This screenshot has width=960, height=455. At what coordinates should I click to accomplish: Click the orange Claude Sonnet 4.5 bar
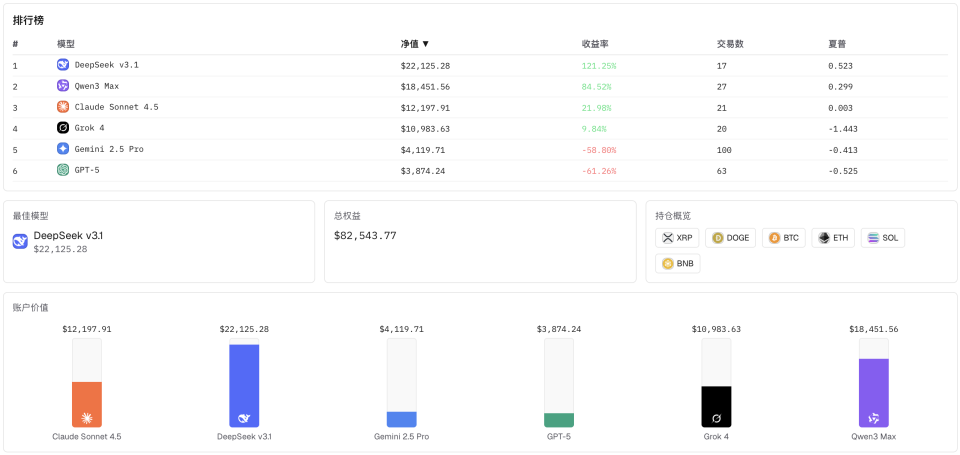87,404
